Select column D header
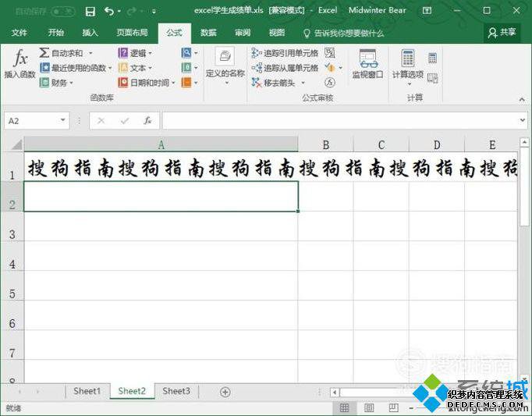This screenshot has height=416, width=532. pyautogui.click(x=437, y=144)
